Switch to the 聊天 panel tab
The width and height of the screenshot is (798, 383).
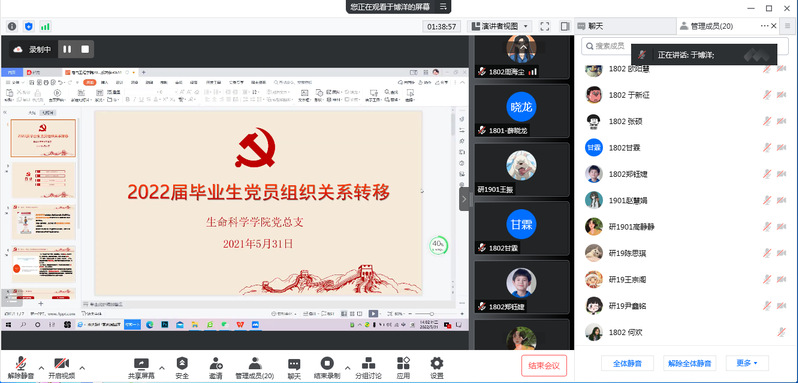(625, 26)
